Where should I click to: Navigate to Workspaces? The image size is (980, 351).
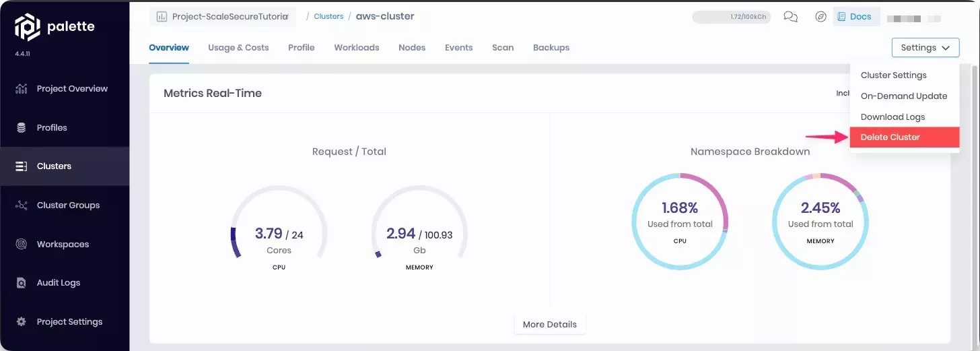coord(65,244)
